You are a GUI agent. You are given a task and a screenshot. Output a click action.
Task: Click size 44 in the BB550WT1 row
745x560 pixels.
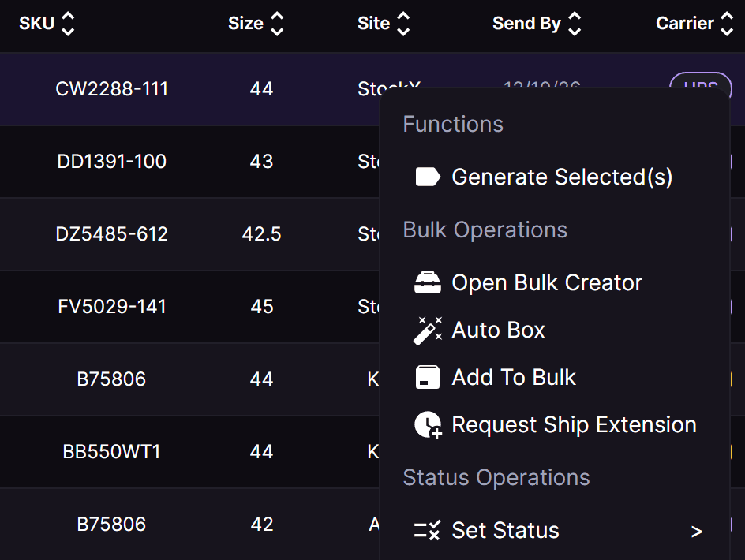[261, 451]
